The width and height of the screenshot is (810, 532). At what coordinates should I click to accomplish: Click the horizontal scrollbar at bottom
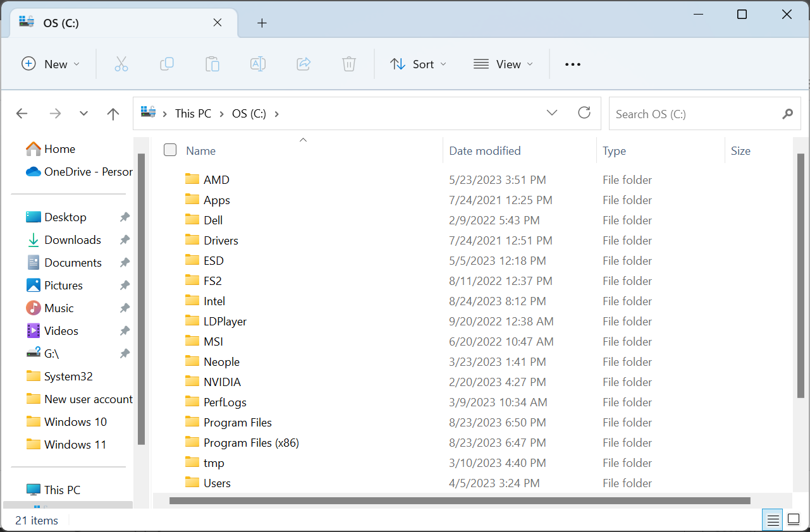[x=460, y=500]
